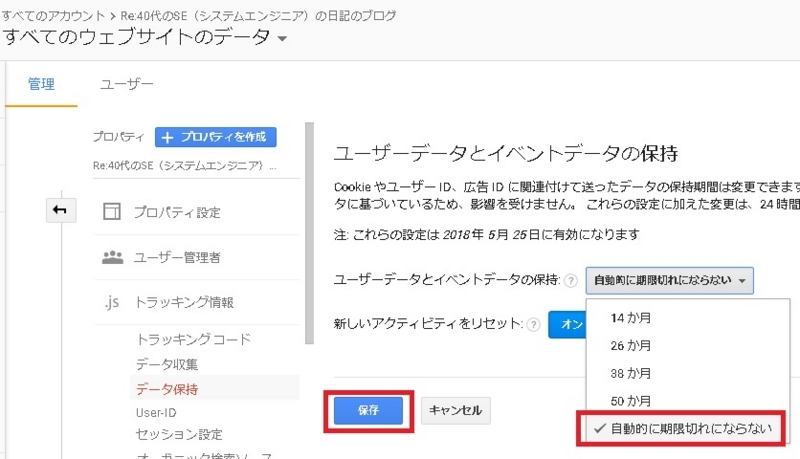The image size is (800, 459).
Task: Click help icon beside reset on new activity
Action: click(x=533, y=324)
